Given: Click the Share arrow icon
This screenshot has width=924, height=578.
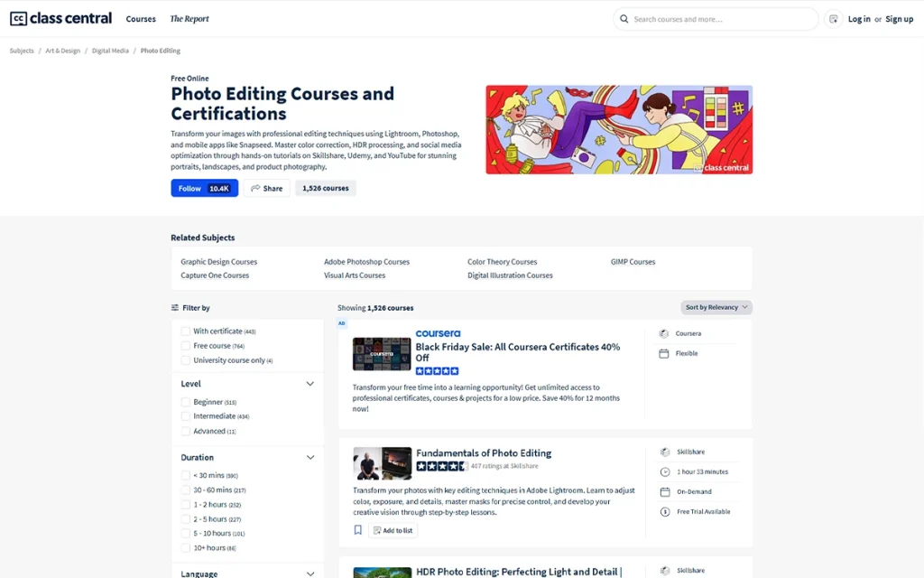Looking at the screenshot, I should 255,189.
